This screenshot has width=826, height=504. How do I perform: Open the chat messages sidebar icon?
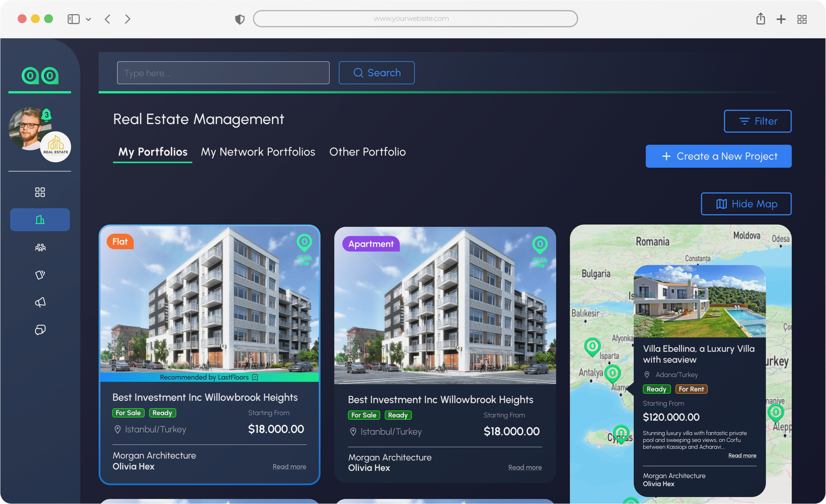40,330
